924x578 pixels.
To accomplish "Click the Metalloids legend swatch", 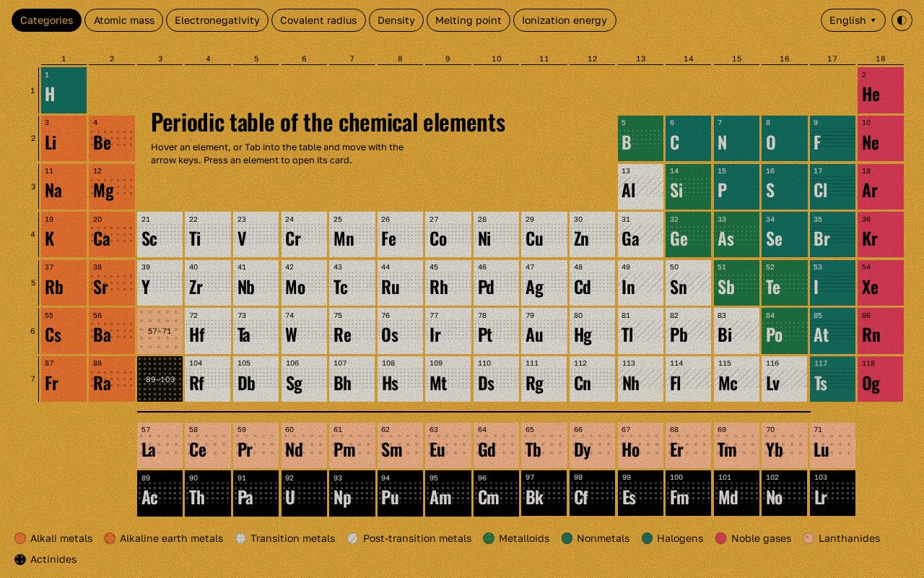I will pos(489,538).
